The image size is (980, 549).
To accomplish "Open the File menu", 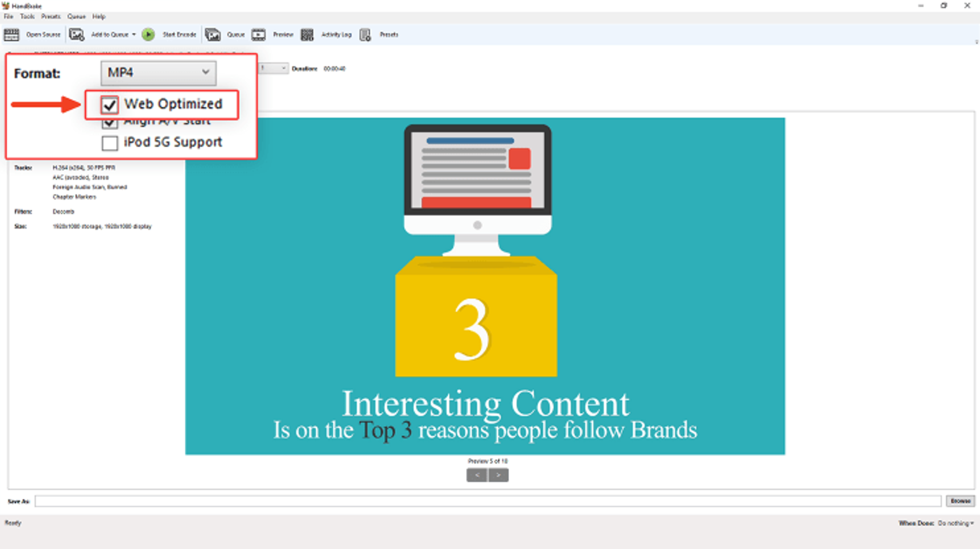I will (9, 17).
